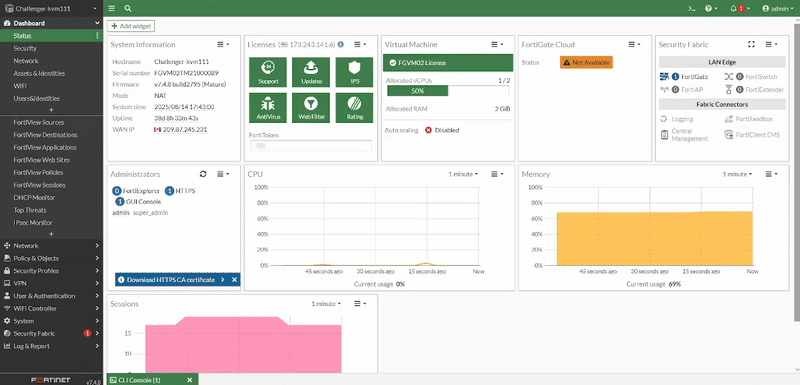Open the Challenger-kvm111 device dropdown

coord(52,9)
